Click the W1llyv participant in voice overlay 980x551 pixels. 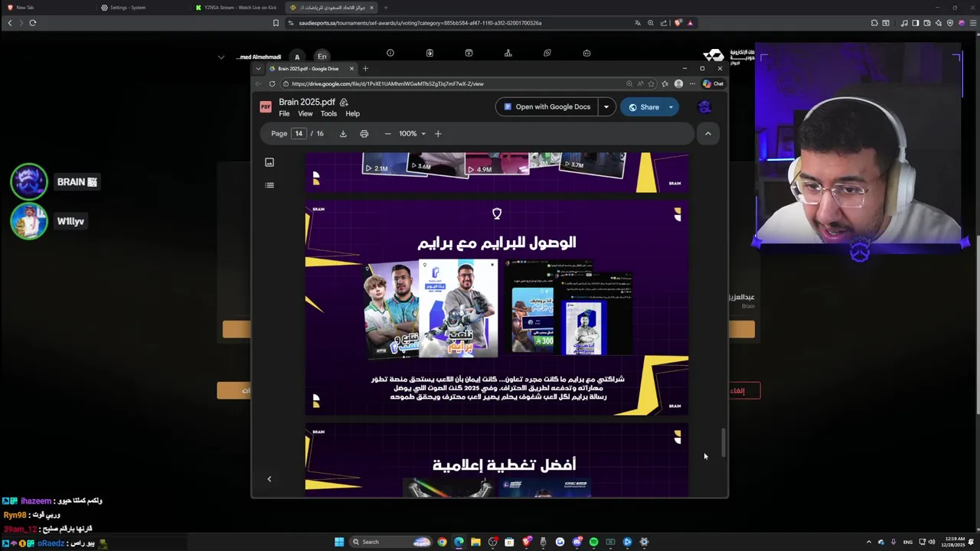pyautogui.click(x=48, y=221)
